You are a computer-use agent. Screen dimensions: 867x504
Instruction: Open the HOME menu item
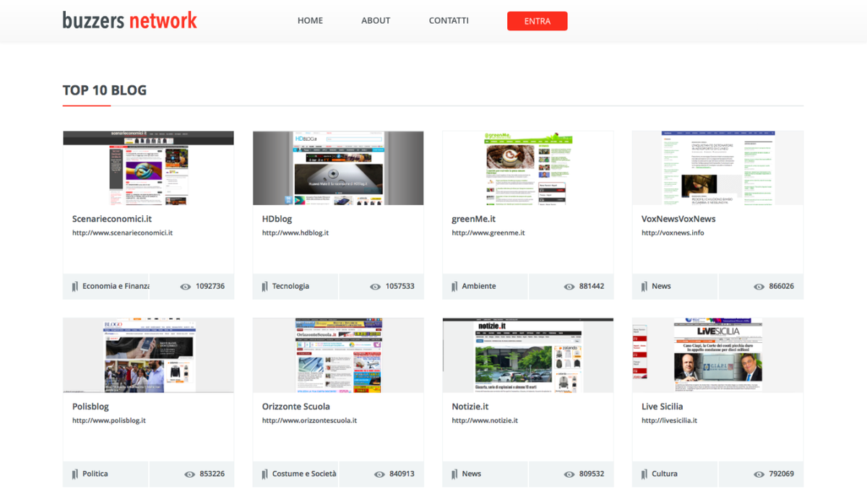click(x=310, y=20)
